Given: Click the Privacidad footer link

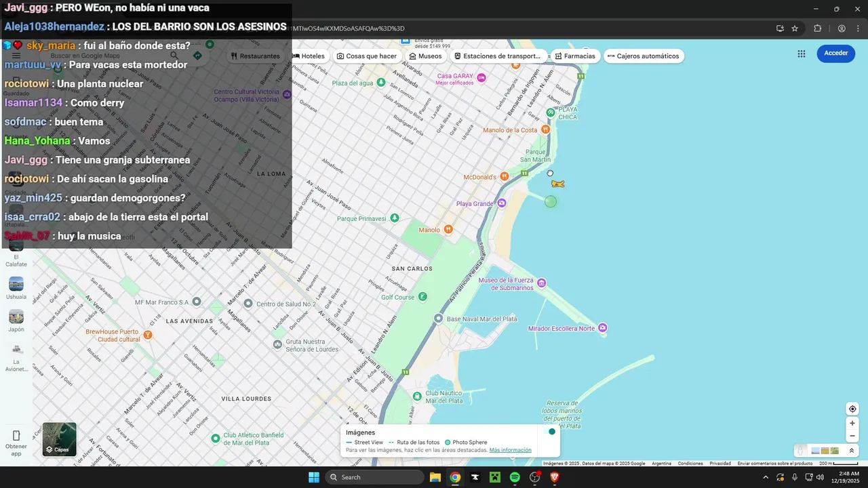Looking at the screenshot, I should click(x=720, y=464).
